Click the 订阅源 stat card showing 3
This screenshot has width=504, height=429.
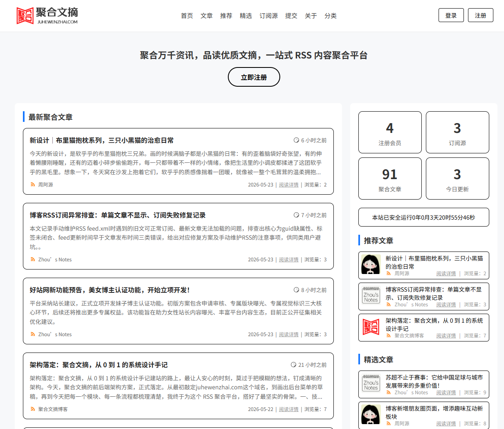click(x=457, y=133)
